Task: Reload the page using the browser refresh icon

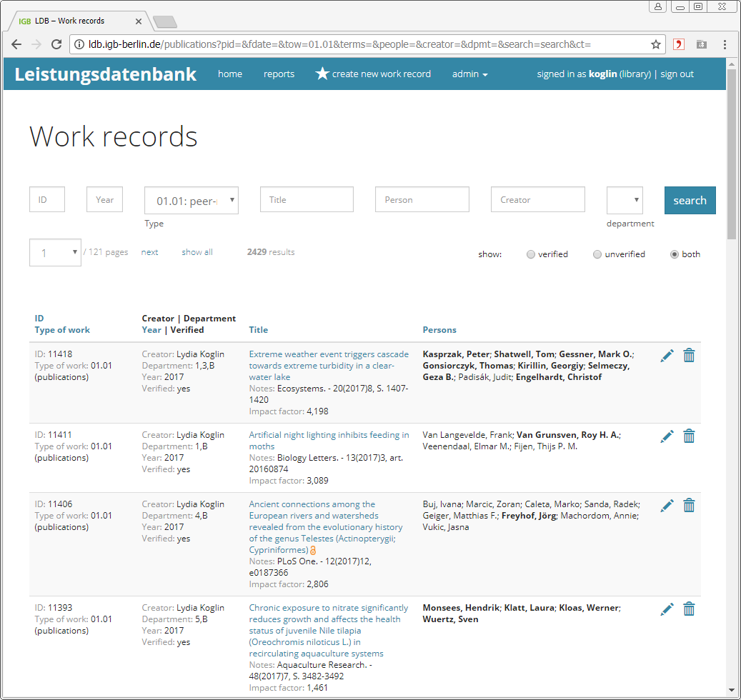Action: tap(57, 44)
